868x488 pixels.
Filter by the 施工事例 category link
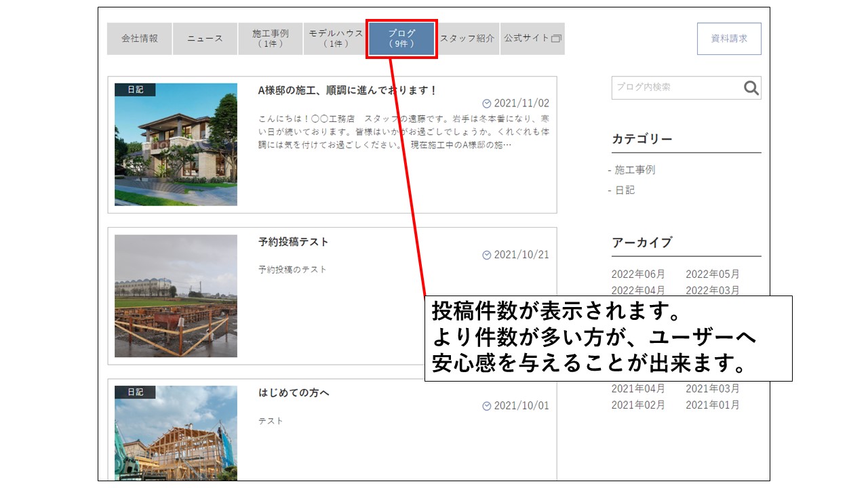tap(635, 170)
